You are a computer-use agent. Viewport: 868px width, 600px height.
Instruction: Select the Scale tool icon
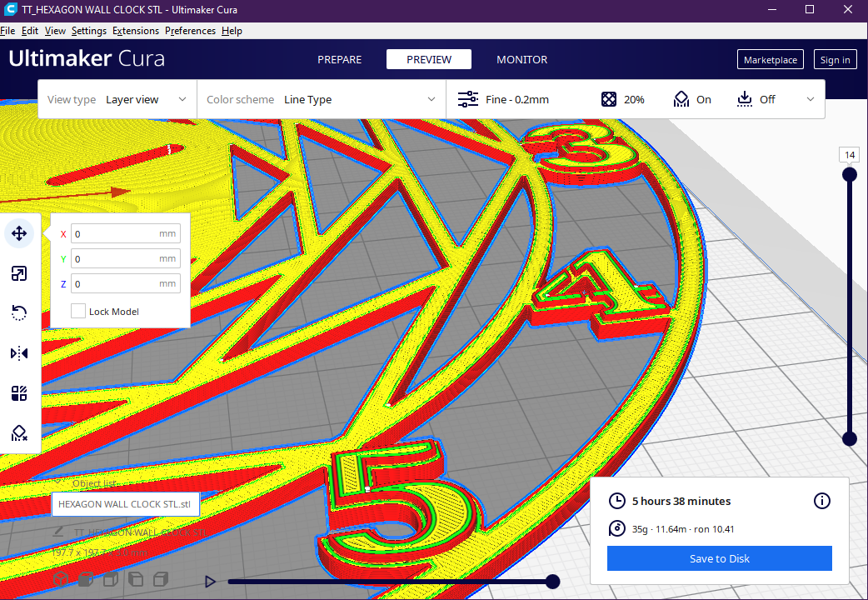click(19, 273)
